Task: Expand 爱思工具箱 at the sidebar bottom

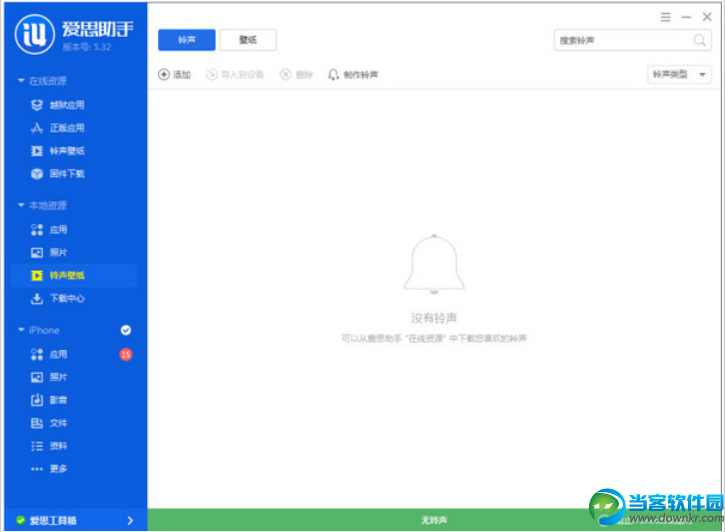Action: 74,520
